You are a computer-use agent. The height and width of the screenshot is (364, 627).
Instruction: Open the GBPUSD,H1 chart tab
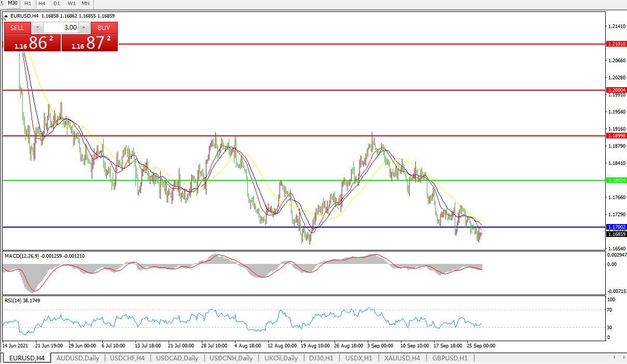tap(450, 358)
